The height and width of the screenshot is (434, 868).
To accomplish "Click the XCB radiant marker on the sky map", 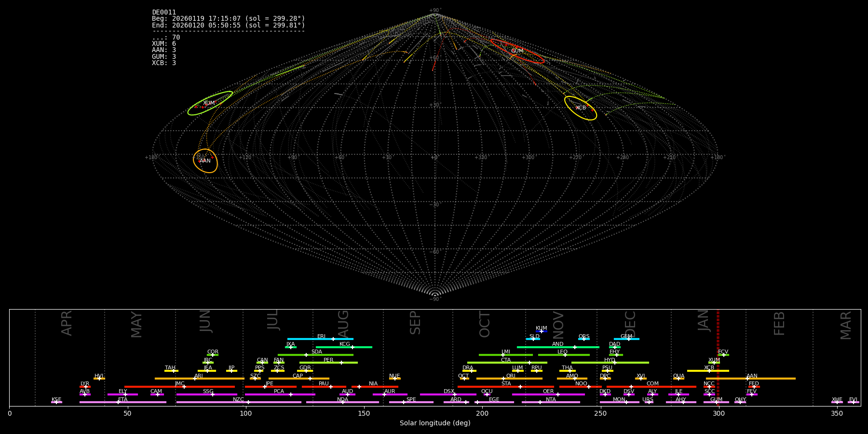I will click(x=581, y=108).
